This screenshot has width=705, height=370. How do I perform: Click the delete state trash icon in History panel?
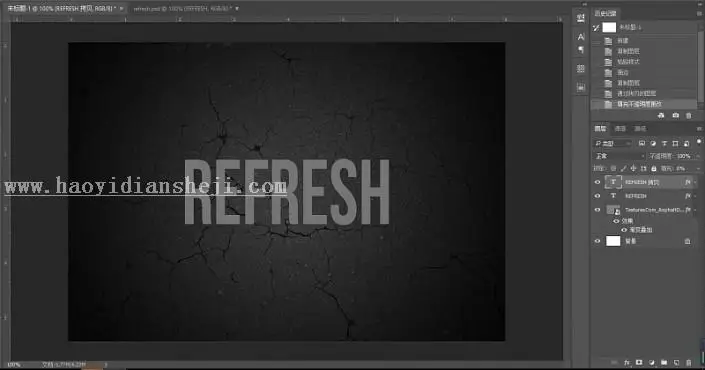[x=688, y=116]
